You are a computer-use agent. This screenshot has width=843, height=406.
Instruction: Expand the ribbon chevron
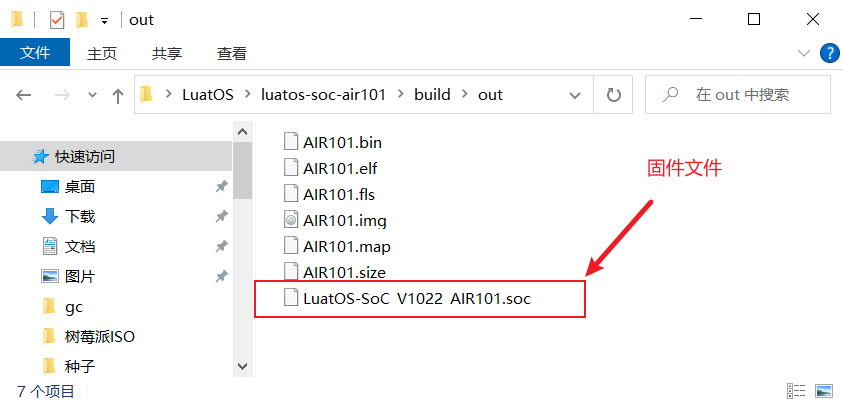[x=804, y=53]
